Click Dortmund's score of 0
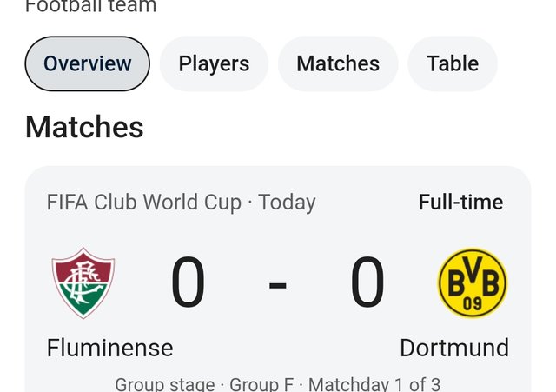556x392 pixels. [x=367, y=282]
